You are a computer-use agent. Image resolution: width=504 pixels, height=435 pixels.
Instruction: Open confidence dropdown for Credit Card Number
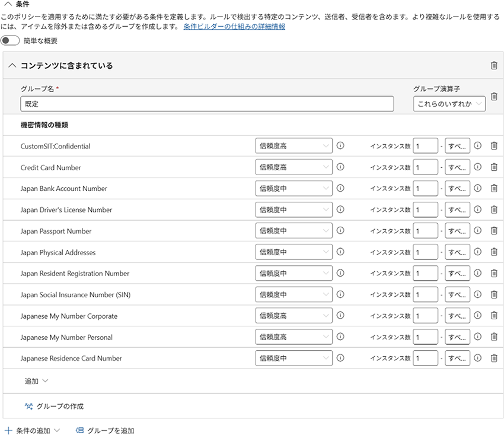294,167
